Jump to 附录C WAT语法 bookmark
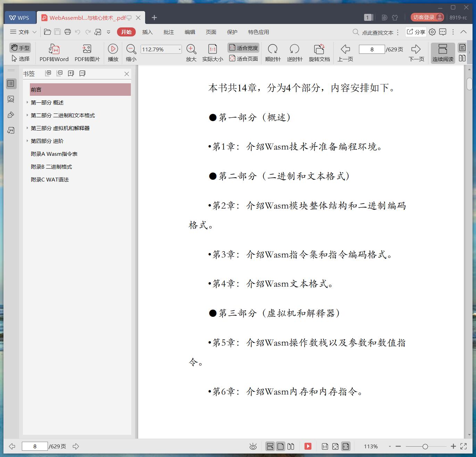 click(50, 179)
